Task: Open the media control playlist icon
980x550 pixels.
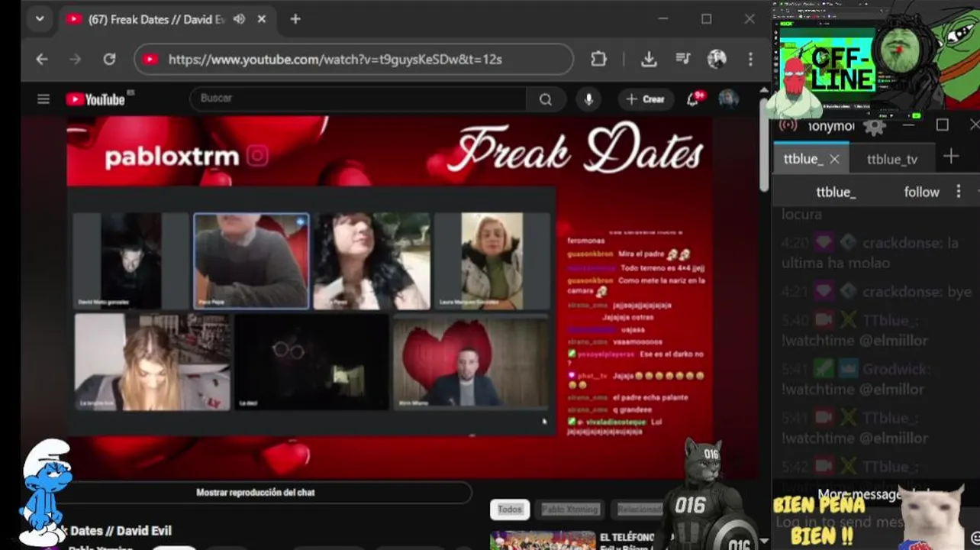Action: 683,59
